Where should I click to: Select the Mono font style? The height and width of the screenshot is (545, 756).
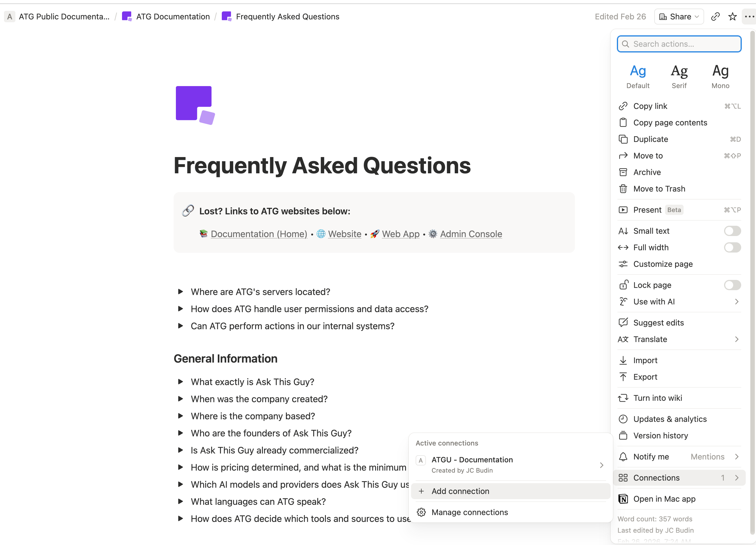[x=720, y=77]
